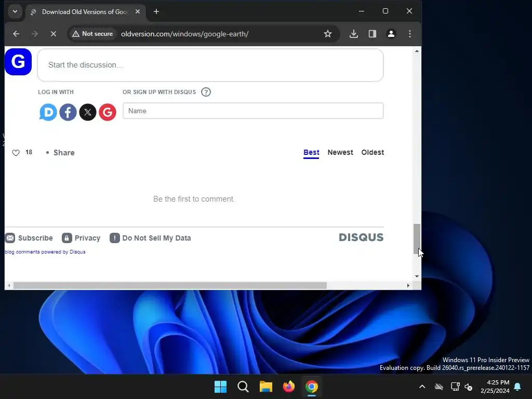This screenshot has width=532, height=399.
Task: Log in with Disqus icon
Action: [48, 112]
